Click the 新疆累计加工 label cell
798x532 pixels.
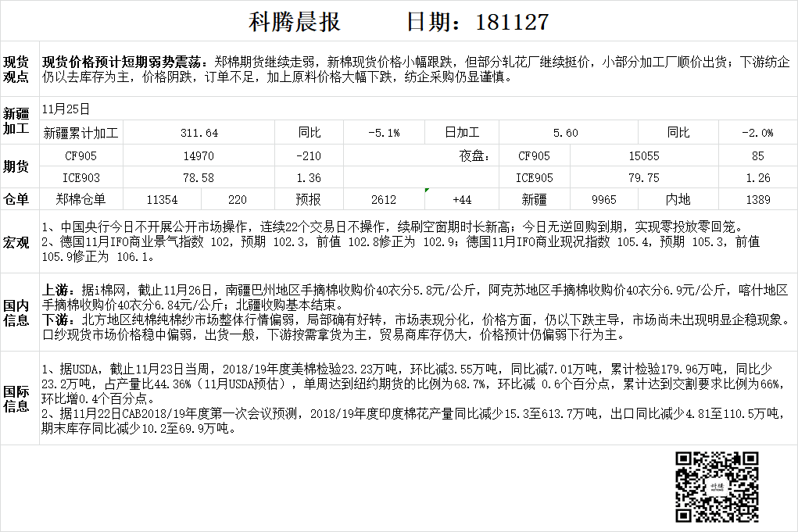pyautogui.click(x=81, y=133)
